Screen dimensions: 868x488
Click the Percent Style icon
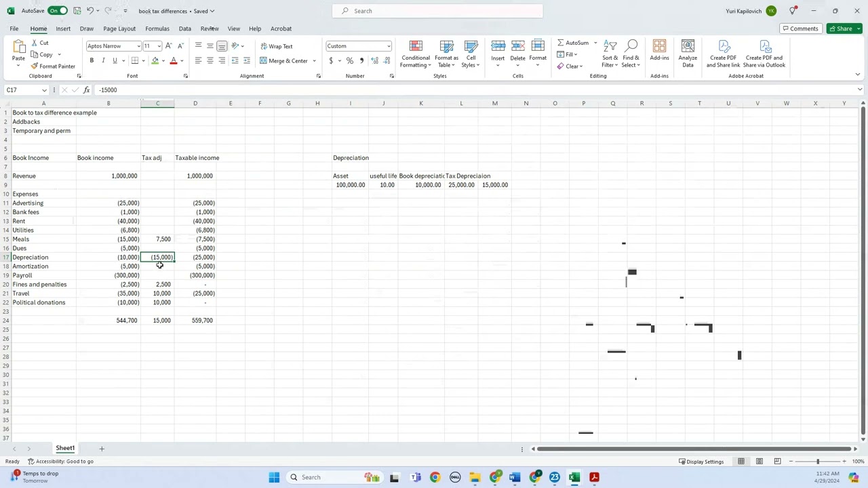coord(350,61)
